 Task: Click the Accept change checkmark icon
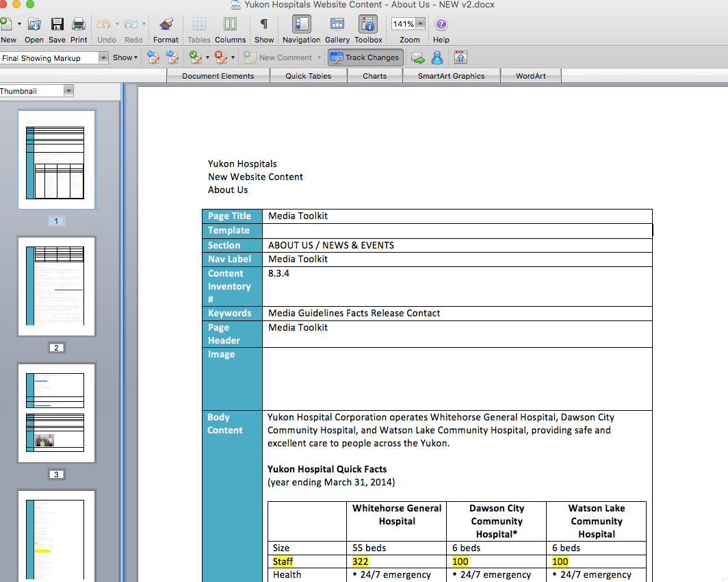tap(196, 58)
